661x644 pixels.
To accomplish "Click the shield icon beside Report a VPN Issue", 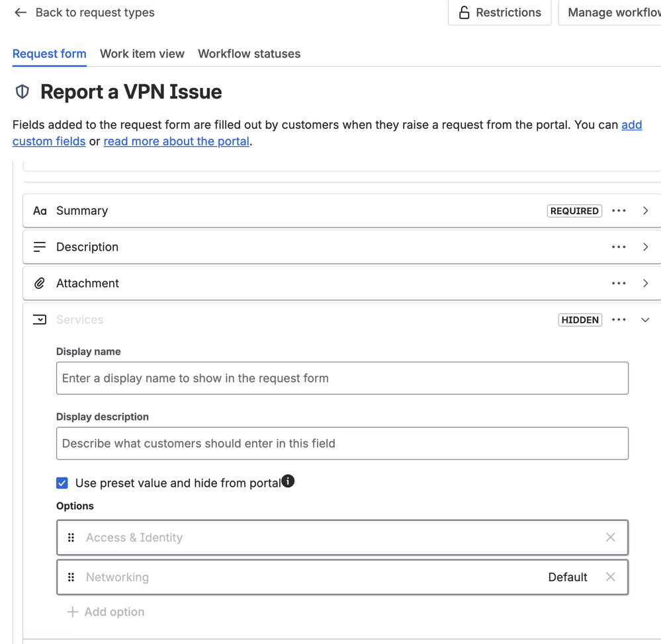I will click(22, 92).
